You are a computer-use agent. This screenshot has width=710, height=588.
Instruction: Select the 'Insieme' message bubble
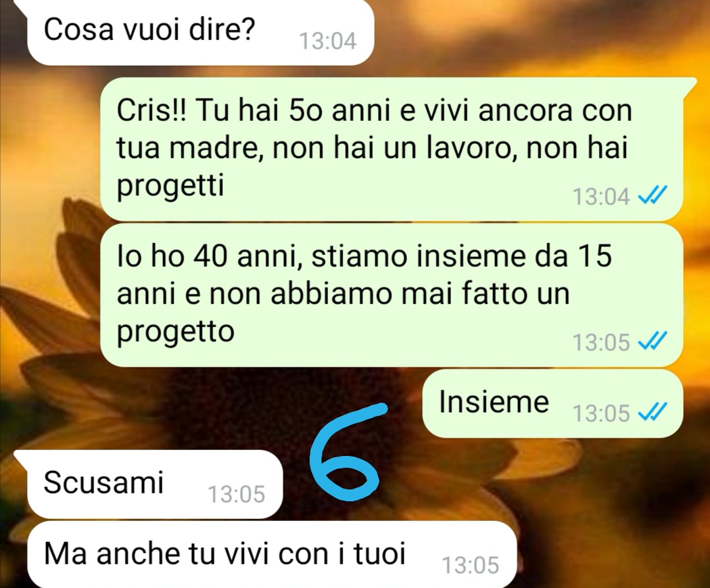tap(552, 403)
